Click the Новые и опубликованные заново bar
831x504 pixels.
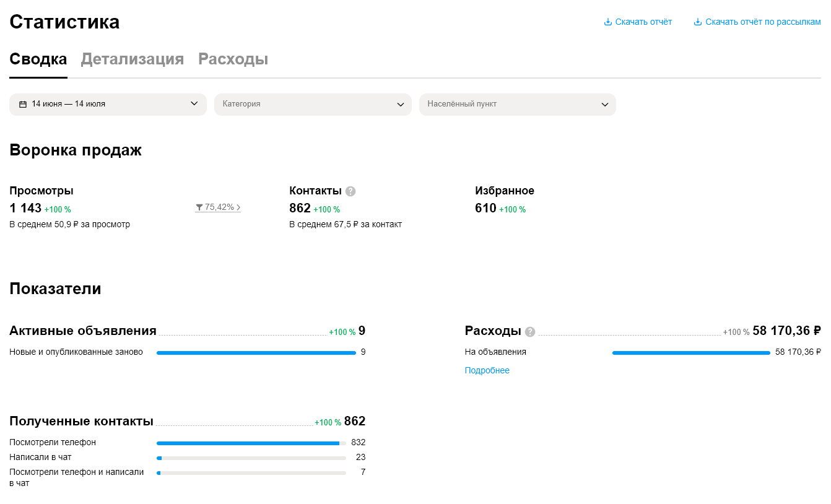pos(256,352)
